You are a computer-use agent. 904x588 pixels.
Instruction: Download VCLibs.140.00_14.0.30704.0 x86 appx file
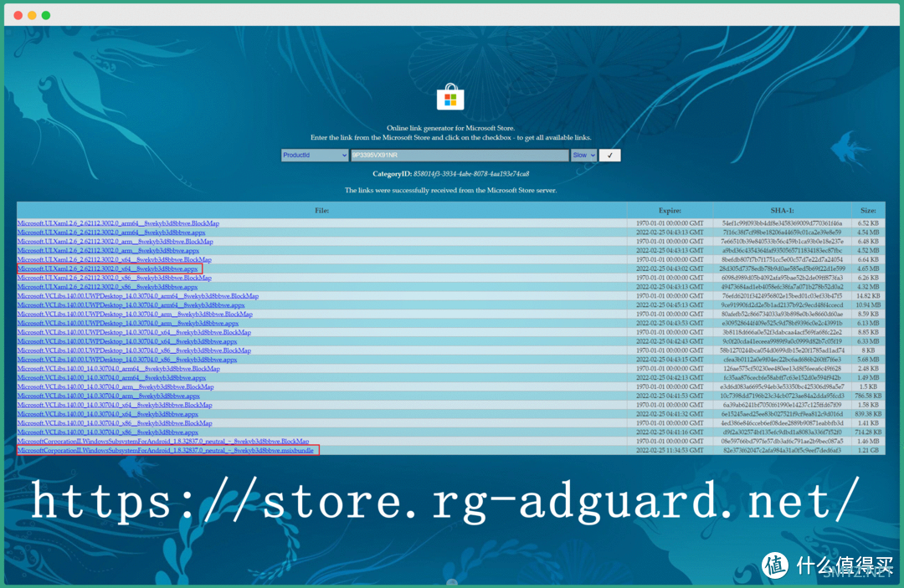108,432
